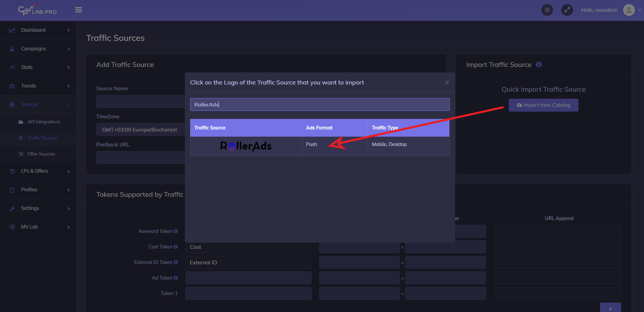Collapse the Sources sidebar section
The width and height of the screenshot is (644, 312).
click(x=38, y=104)
